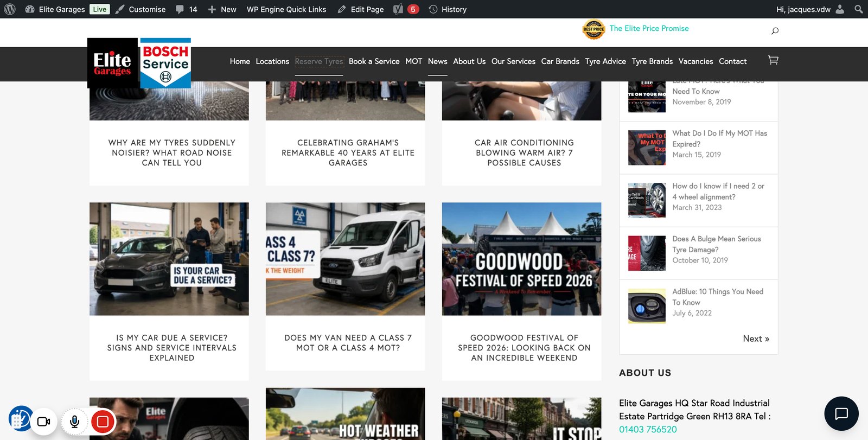The image size is (868, 440).
Task: Open the News navigation item
Action: coord(437,61)
